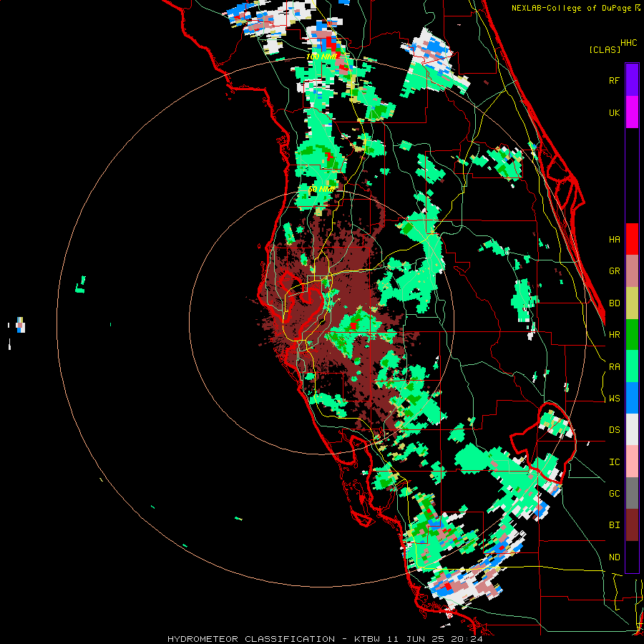The width and height of the screenshot is (644, 644).
Task: Click the WS legend label
Action: click(614, 399)
